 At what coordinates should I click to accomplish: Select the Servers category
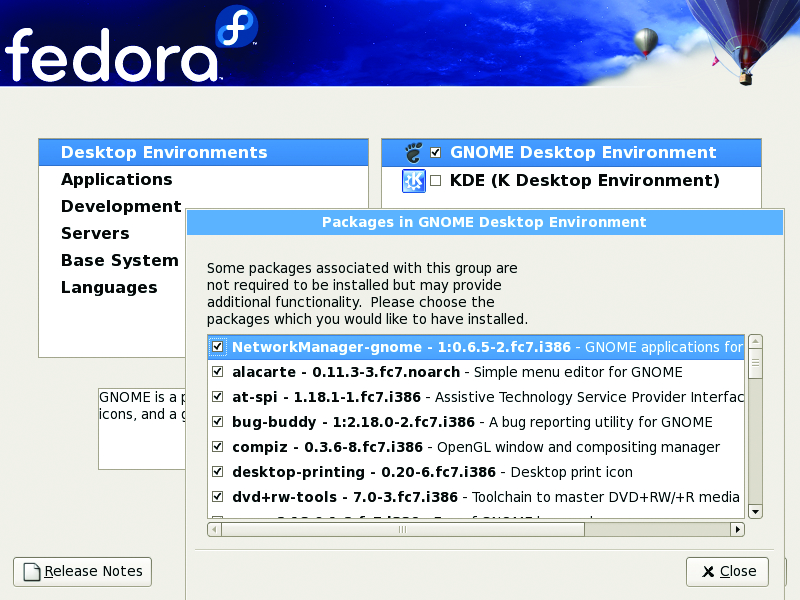95,234
